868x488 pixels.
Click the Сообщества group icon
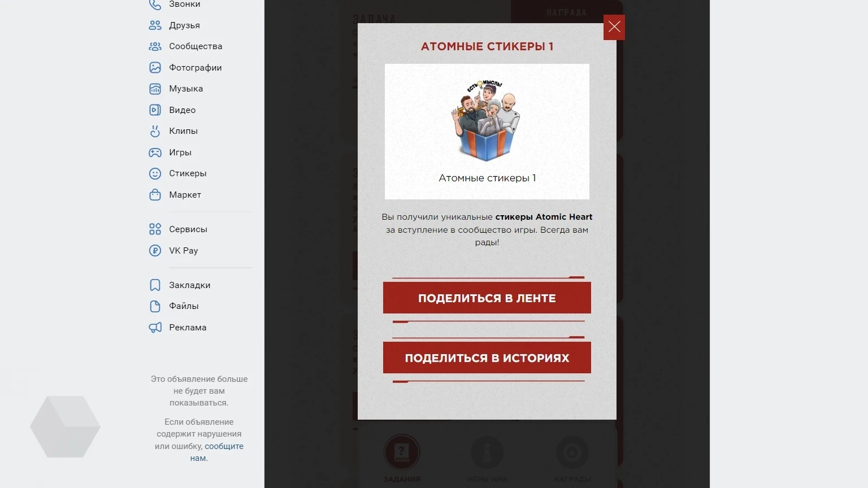(155, 46)
